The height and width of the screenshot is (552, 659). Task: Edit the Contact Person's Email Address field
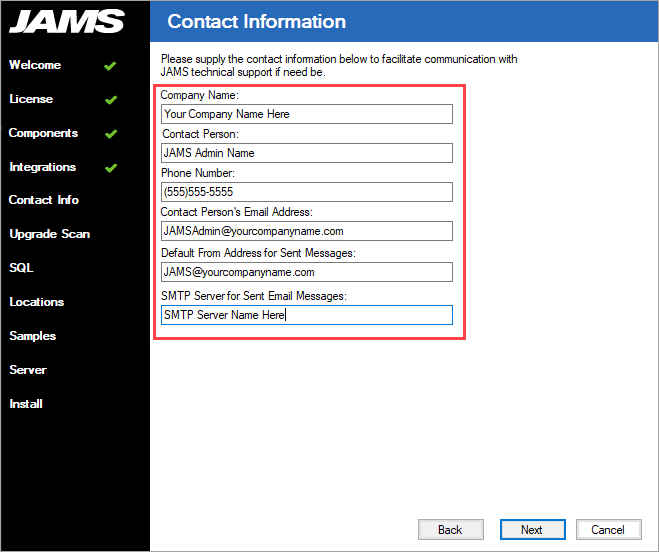point(307,231)
